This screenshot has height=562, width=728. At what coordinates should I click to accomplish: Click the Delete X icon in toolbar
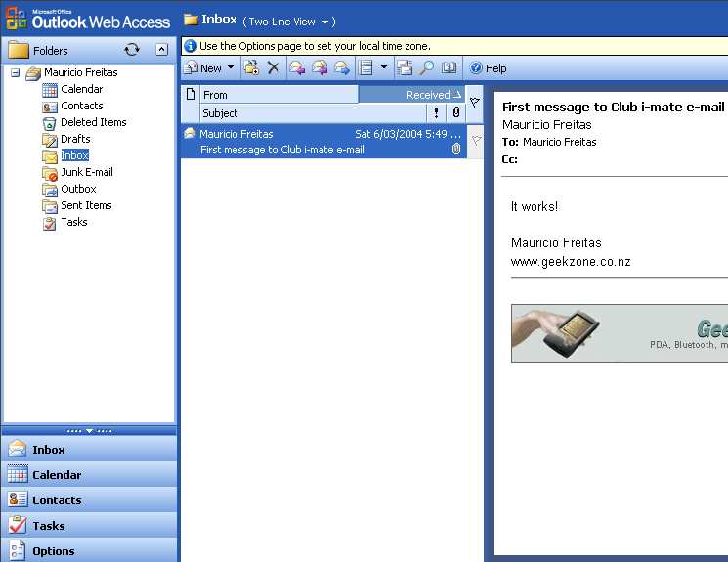tap(274, 67)
